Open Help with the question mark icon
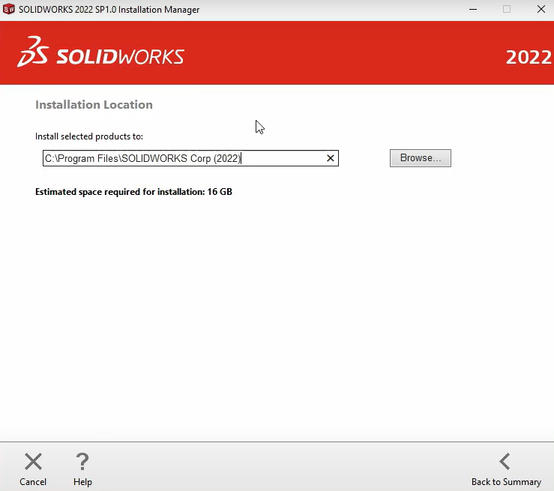The image size is (554, 491). (x=82, y=461)
